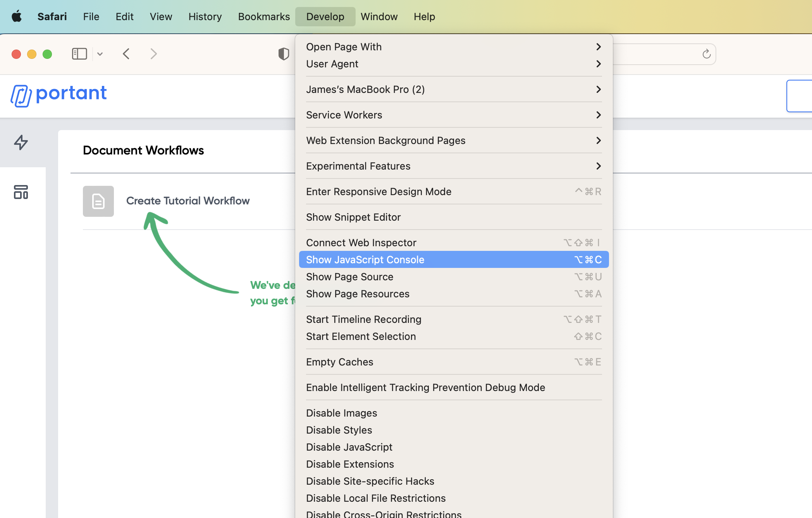Image resolution: width=812 pixels, height=518 pixels.
Task: Click the Safari sidebar toggle icon
Action: coord(79,54)
